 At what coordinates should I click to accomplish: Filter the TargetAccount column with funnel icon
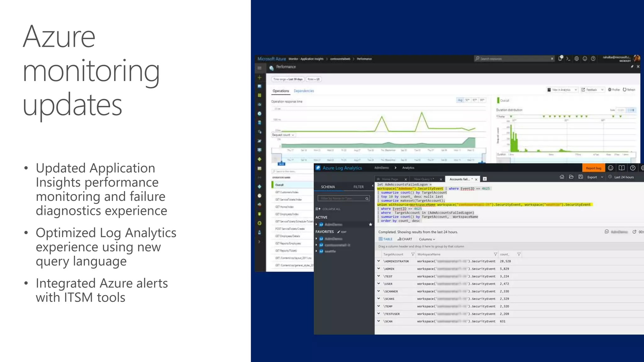pyautogui.click(x=413, y=254)
